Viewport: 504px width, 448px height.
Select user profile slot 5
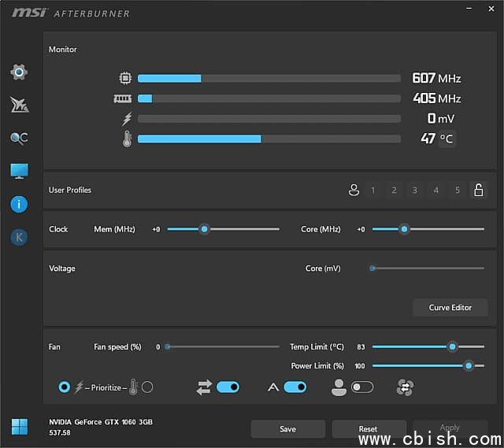[457, 191]
